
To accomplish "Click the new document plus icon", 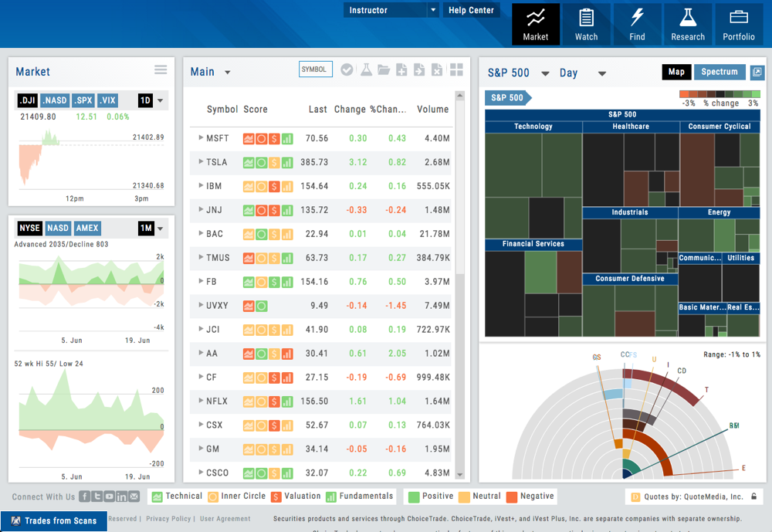I will 401,70.
